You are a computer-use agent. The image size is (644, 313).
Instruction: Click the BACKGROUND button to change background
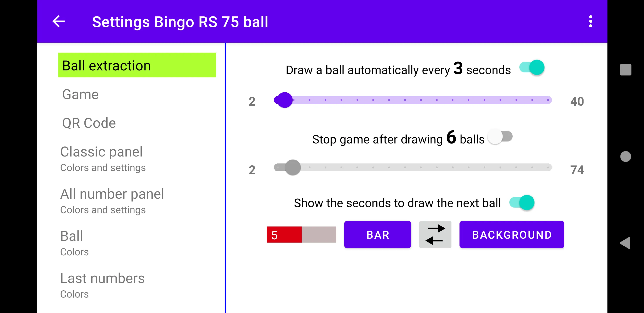pos(511,234)
